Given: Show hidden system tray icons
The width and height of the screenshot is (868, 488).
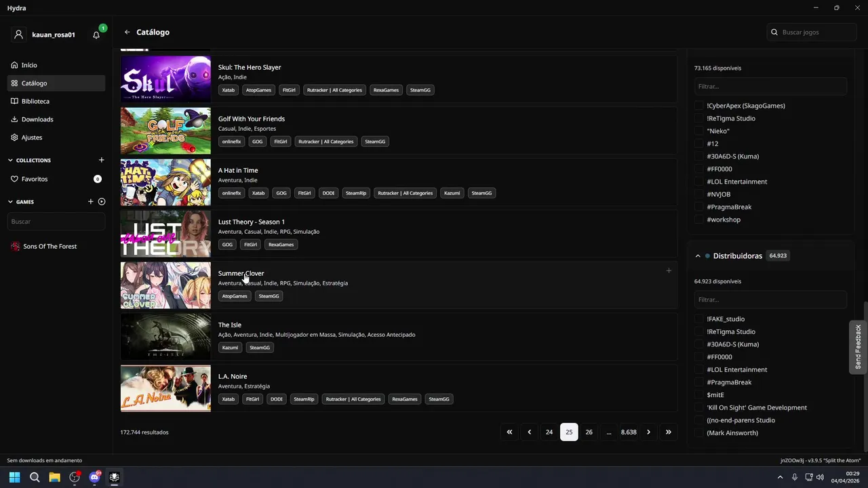Looking at the screenshot, I should pyautogui.click(x=780, y=477).
